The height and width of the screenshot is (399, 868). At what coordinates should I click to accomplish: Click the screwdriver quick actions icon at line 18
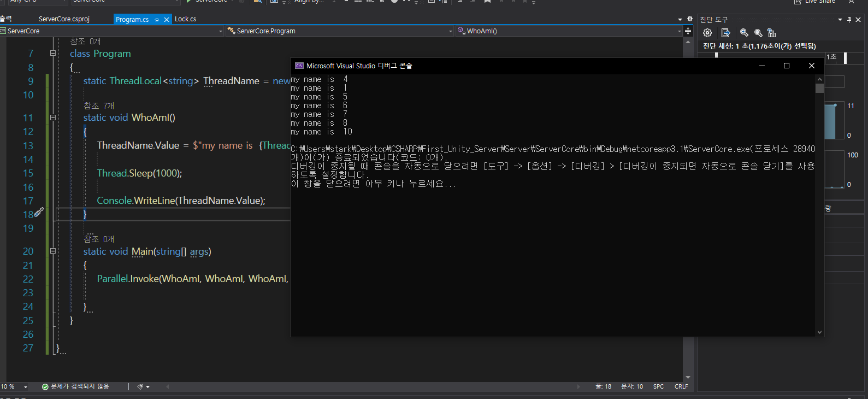click(x=39, y=212)
